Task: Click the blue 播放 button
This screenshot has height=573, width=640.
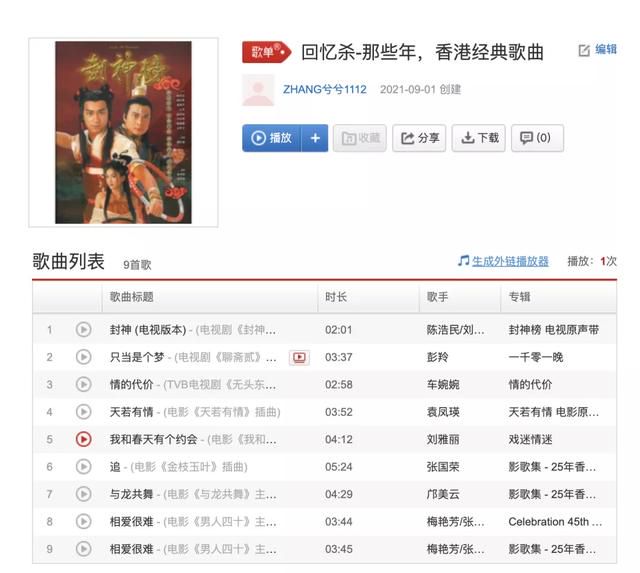Action: tap(272, 138)
